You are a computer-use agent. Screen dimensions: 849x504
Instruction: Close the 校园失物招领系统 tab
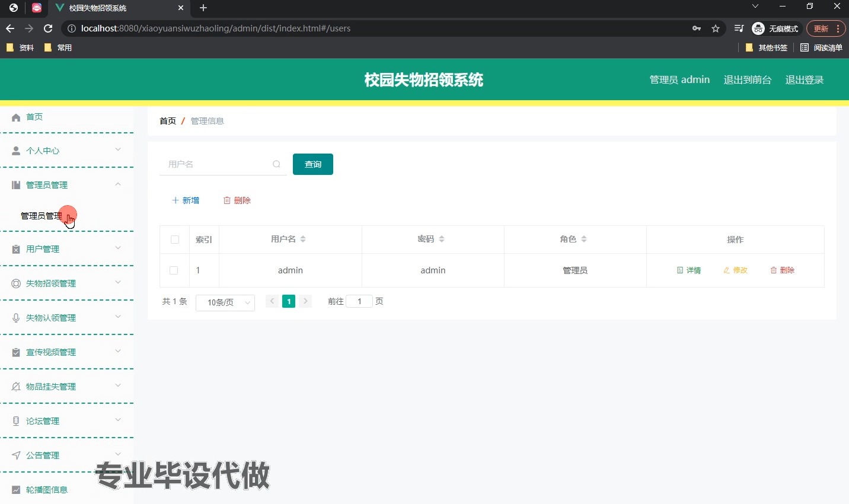click(181, 8)
